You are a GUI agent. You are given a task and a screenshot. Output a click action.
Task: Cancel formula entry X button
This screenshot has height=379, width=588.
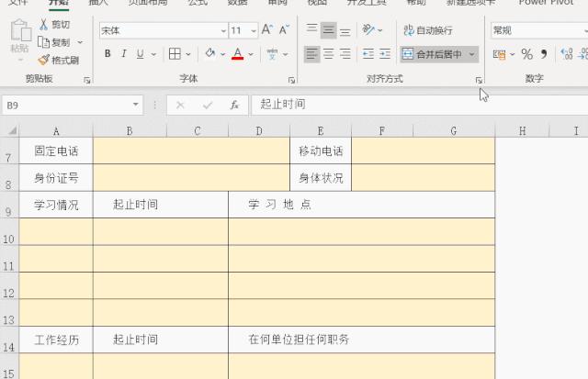coord(180,106)
